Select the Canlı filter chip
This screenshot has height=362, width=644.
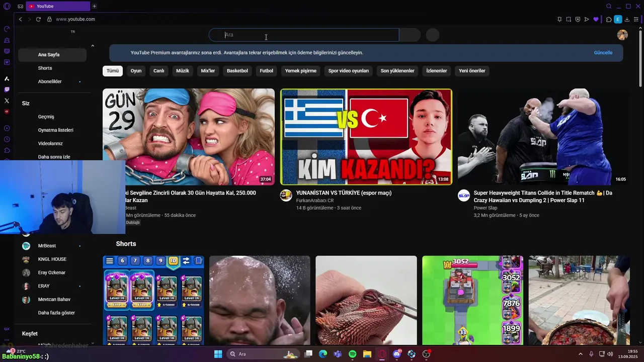(x=159, y=71)
